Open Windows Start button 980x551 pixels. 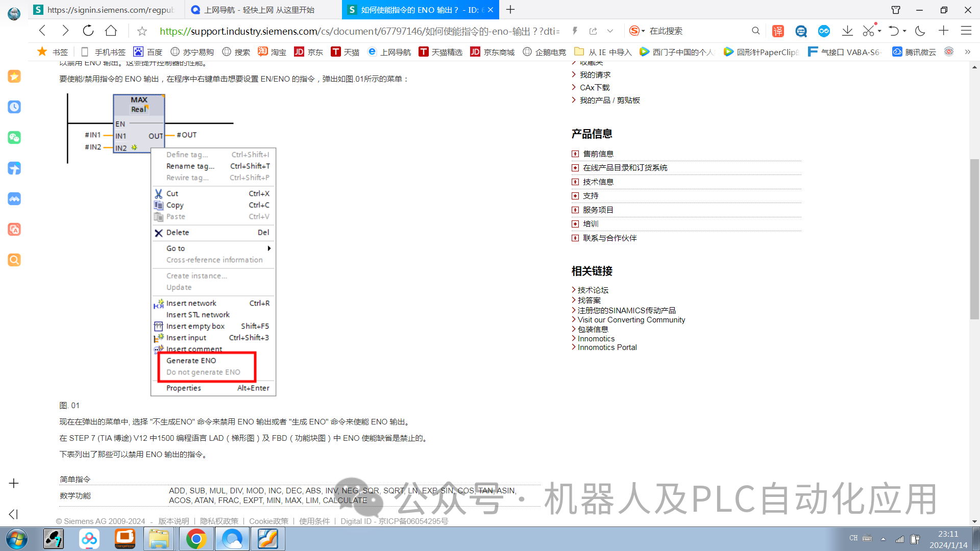click(x=16, y=539)
